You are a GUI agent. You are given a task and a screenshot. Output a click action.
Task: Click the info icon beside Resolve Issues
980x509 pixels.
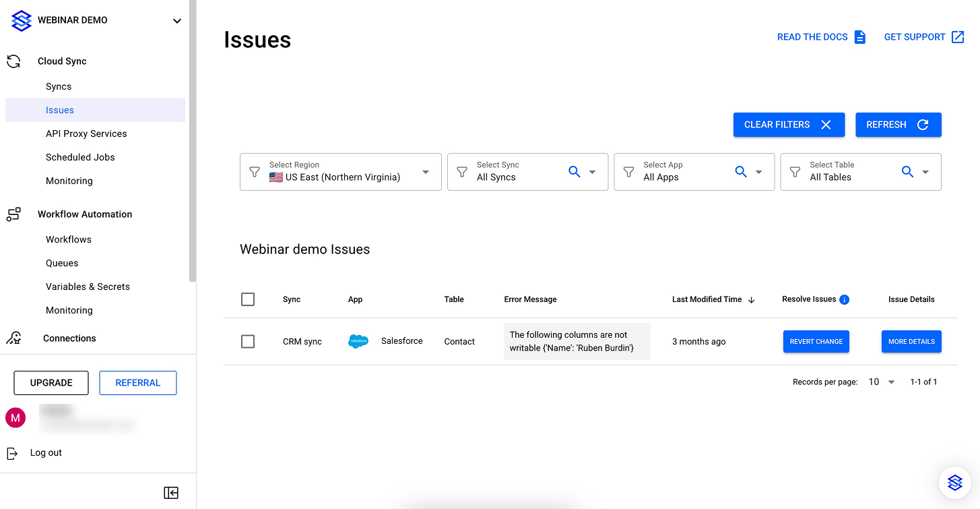[845, 299]
